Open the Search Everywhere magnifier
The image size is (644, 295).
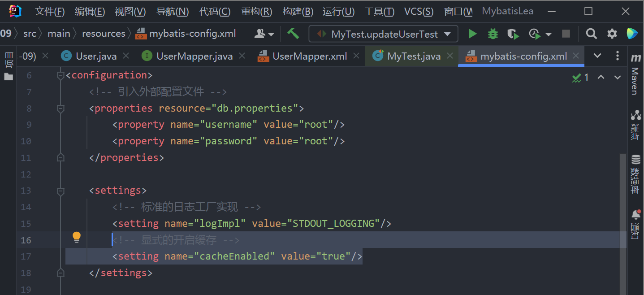[592, 34]
